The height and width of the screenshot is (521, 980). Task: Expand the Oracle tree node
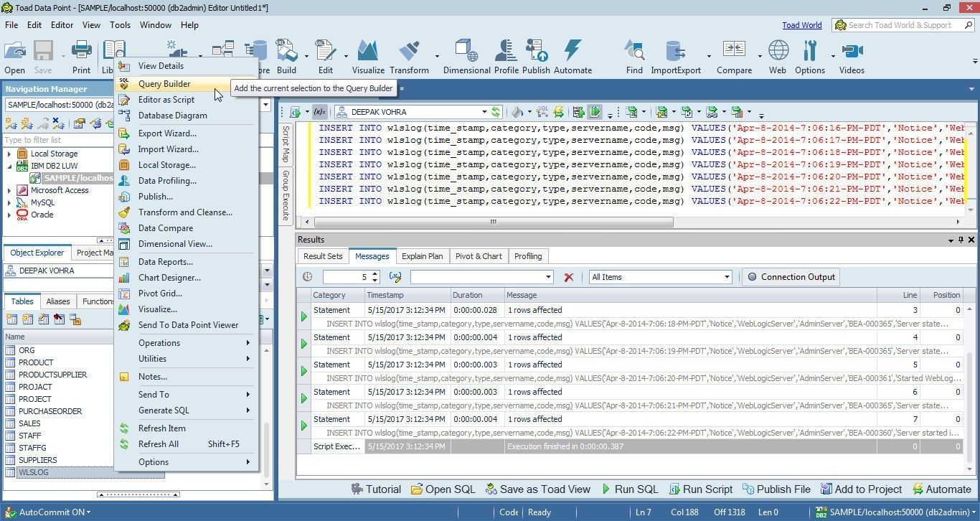[x=9, y=215]
